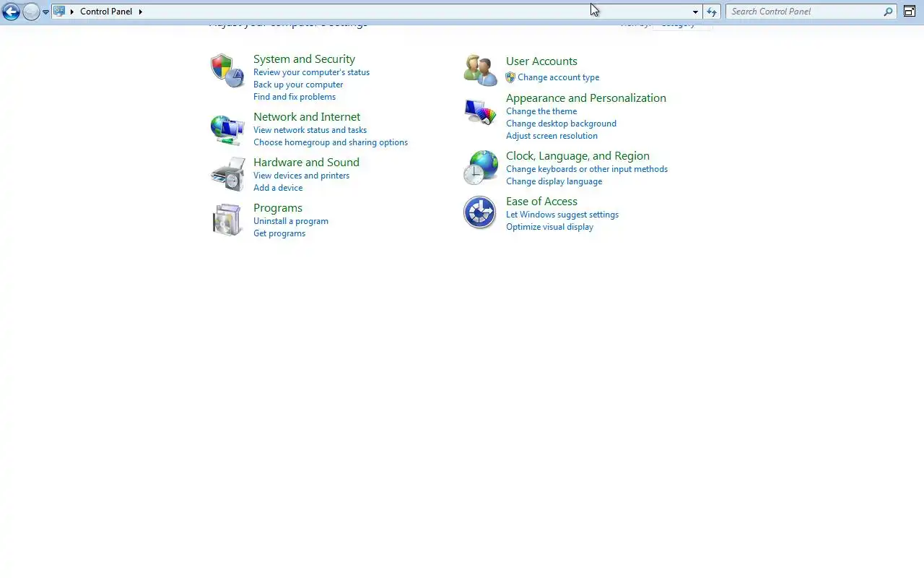Open Network and Internet category
Image resolution: width=924 pixels, height=578 pixels.
pyautogui.click(x=307, y=117)
